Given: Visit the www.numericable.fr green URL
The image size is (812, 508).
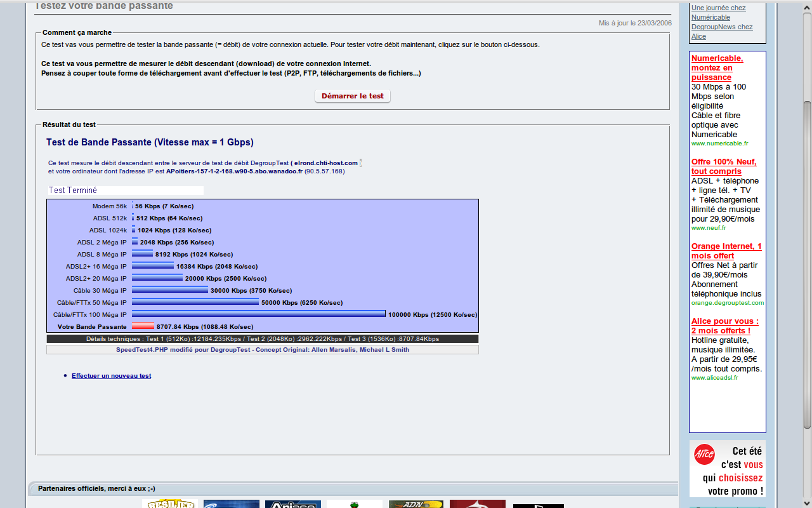Looking at the screenshot, I should (719, 144).
